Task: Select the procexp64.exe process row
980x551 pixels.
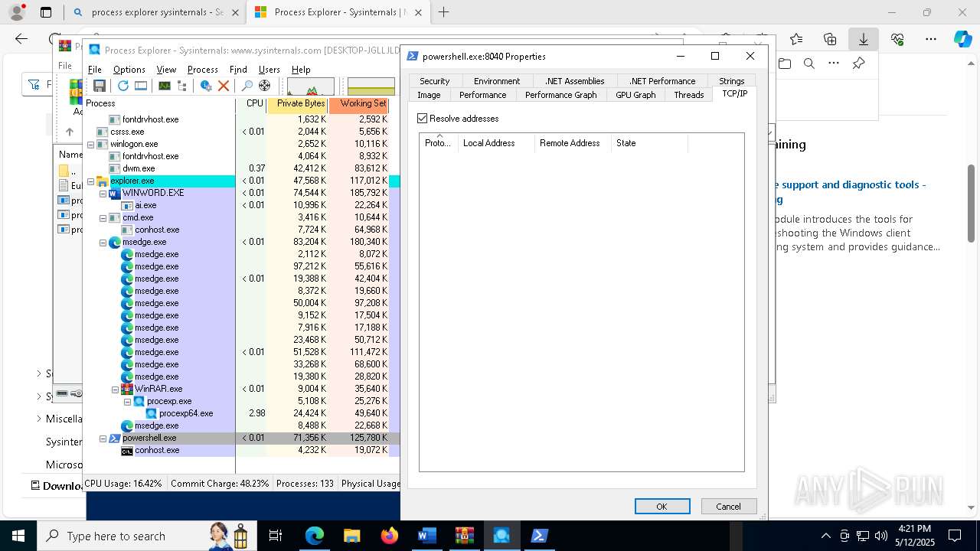Action: [x=241, y=413]
